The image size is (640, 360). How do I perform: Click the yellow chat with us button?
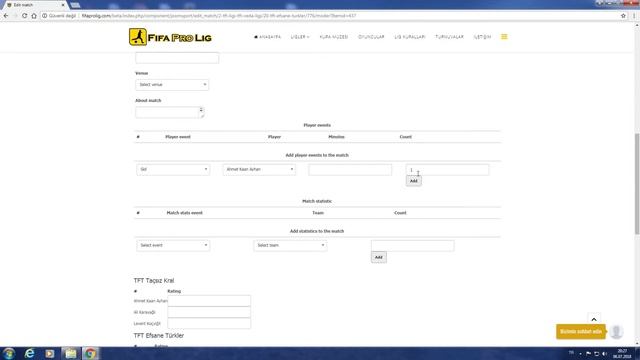(x=580, y=331)
